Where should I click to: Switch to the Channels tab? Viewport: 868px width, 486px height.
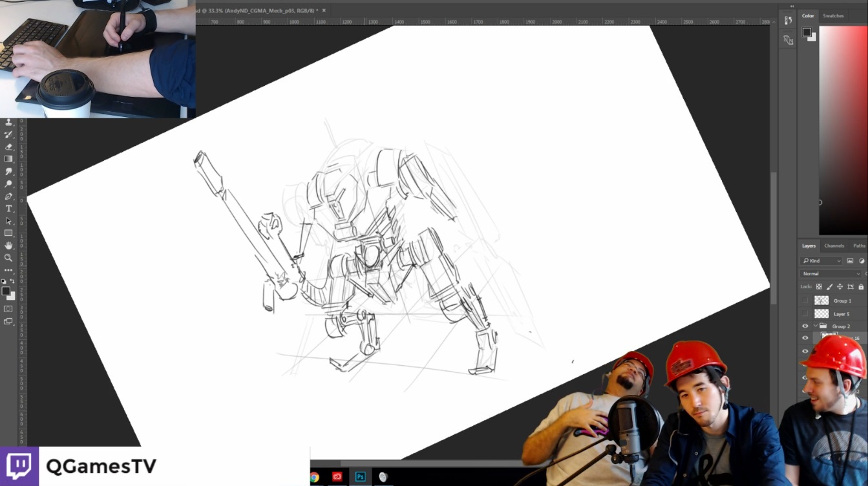pos(834,246)
